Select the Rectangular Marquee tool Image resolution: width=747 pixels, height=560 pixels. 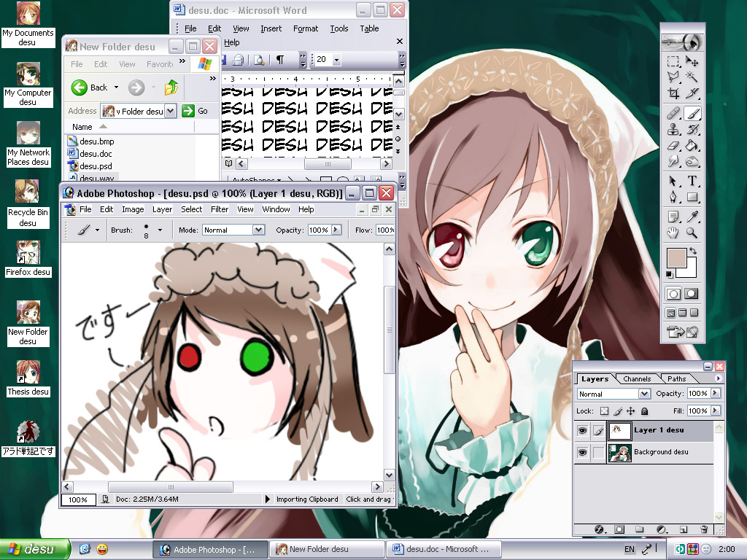tap(673, 61)
